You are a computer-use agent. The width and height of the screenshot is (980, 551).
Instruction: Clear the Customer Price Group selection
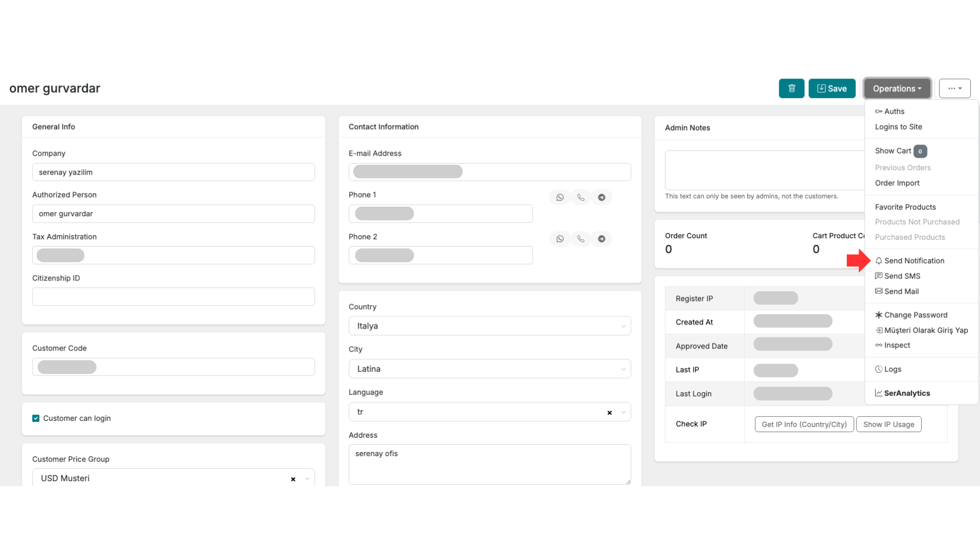coord(293,479)
